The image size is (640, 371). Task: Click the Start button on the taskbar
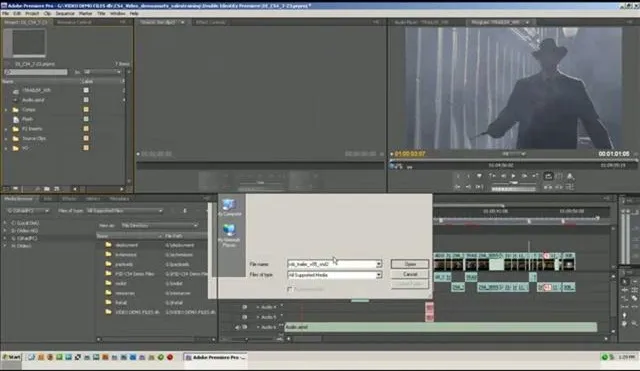pos(11,357)
